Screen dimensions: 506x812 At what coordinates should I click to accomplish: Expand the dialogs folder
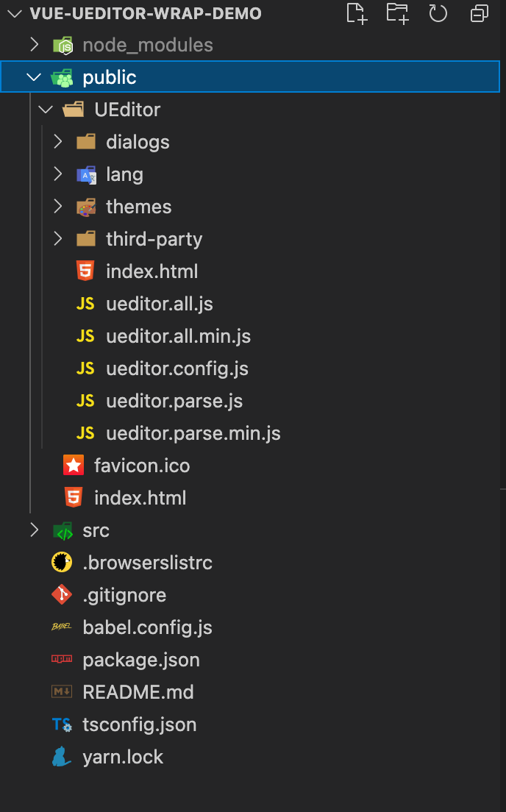58,141
